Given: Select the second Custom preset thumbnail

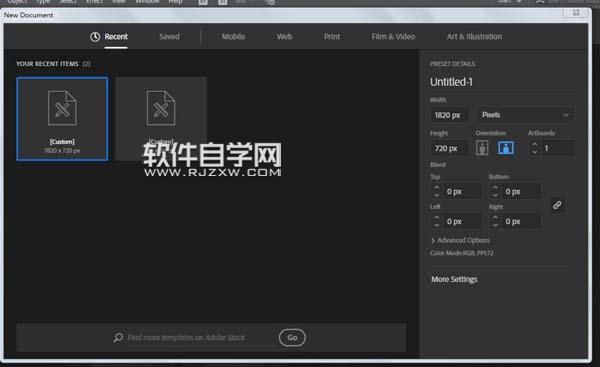Looking at the screenshot, I should (161, 119).
